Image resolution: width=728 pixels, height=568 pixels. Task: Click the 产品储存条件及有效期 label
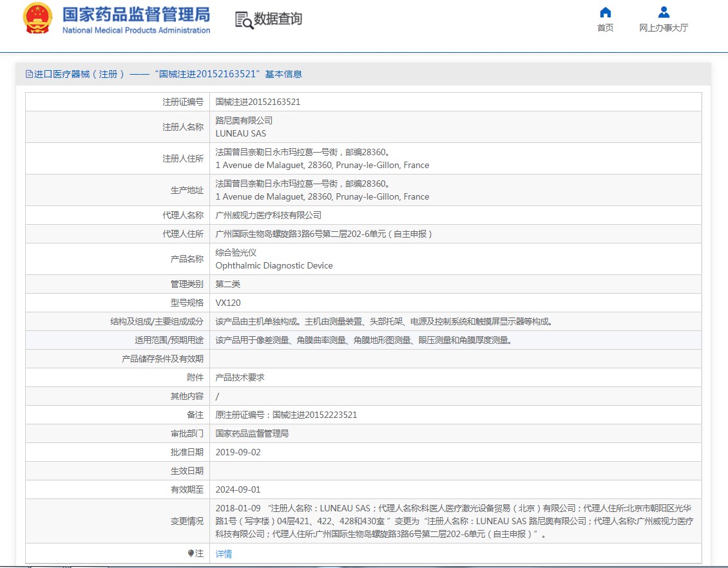click(x=162, y=359)
